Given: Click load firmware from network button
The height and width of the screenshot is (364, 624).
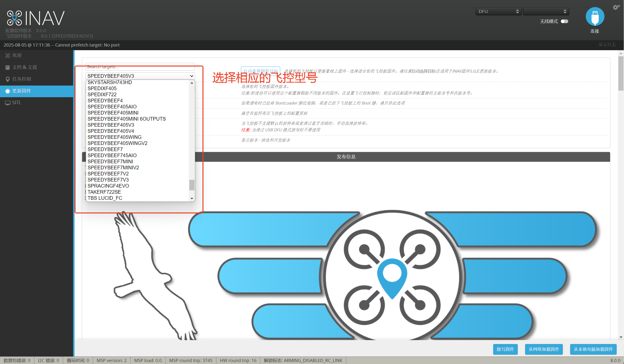Looking at the screenshot, I should [x=544, y=349].
